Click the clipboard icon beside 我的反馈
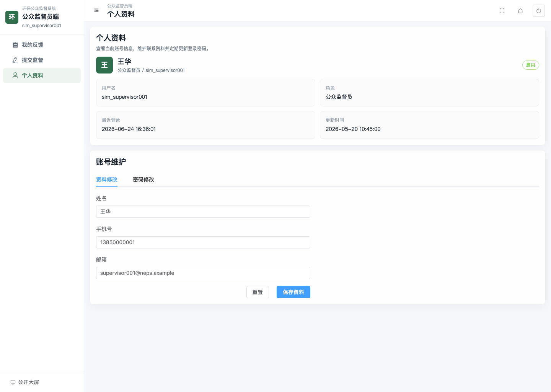Screen dimensions: 551x392 [x=15, y=45]
